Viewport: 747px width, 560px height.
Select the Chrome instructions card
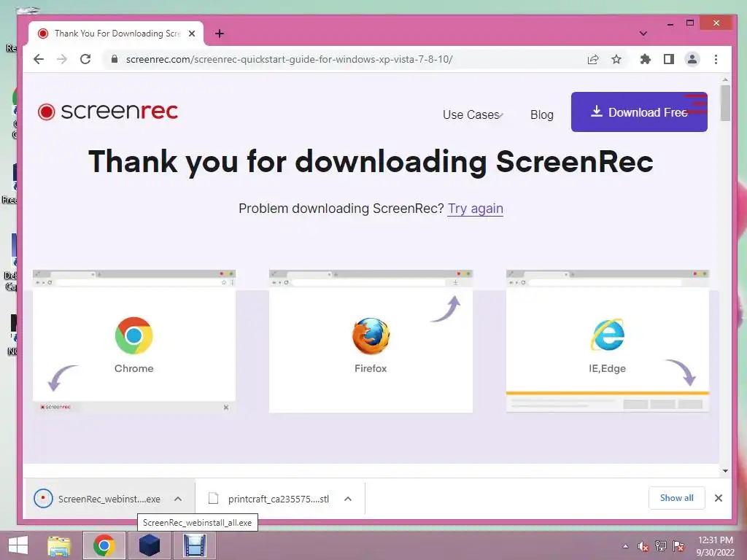134,341
